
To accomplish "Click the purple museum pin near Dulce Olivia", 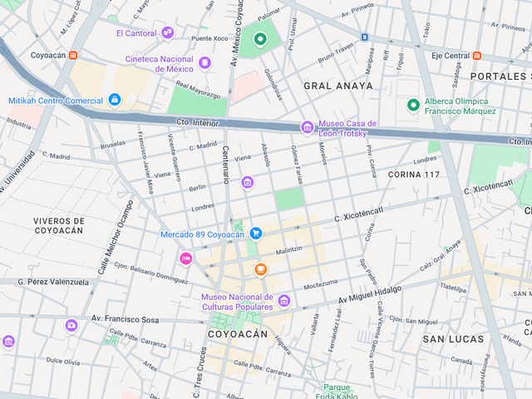I will 8,342.
